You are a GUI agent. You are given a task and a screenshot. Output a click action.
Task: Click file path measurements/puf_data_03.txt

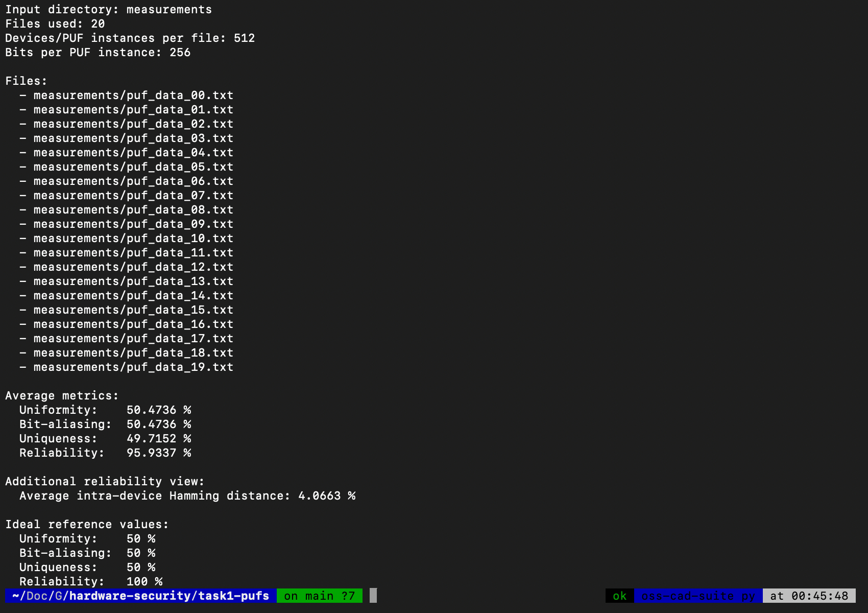[133, 138]
